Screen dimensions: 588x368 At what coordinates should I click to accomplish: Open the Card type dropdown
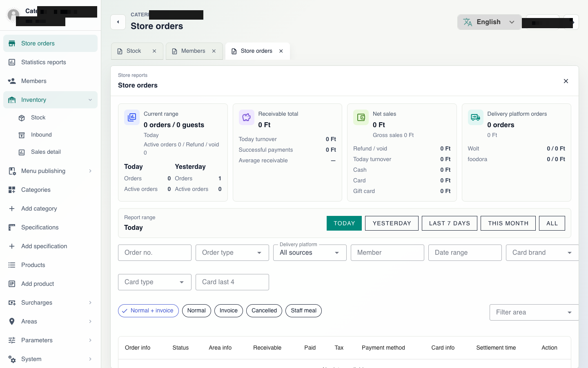[155, 282]
